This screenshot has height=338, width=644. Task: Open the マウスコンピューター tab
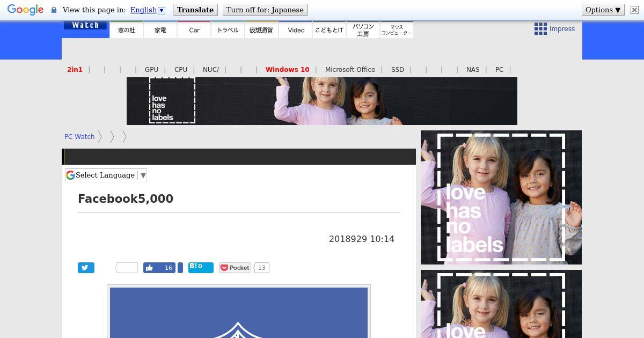point(397,30)
